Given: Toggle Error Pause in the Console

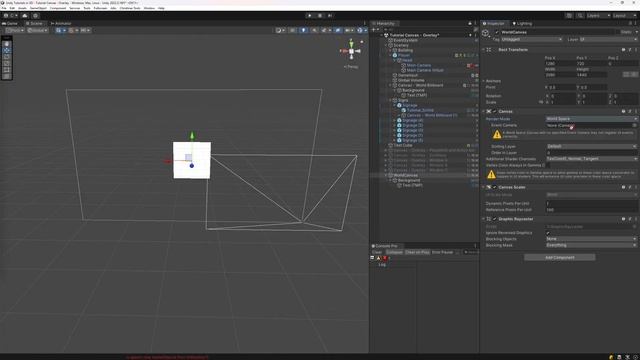Looking at the screenshot, I should 442,252.
